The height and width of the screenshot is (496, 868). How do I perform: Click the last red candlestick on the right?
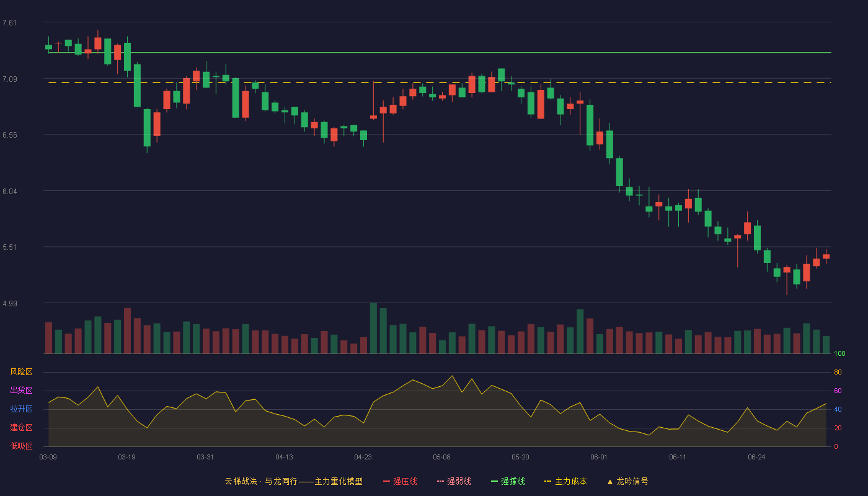pos(826,256)
